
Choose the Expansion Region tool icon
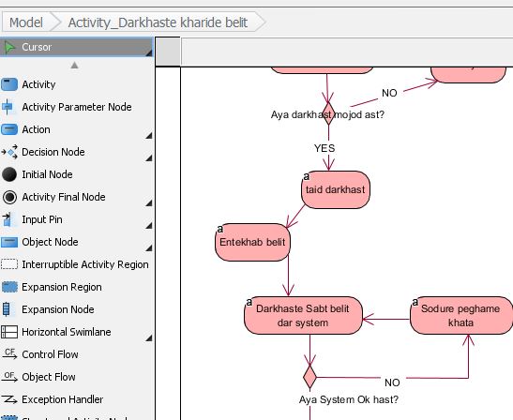(x=9, y=287)
